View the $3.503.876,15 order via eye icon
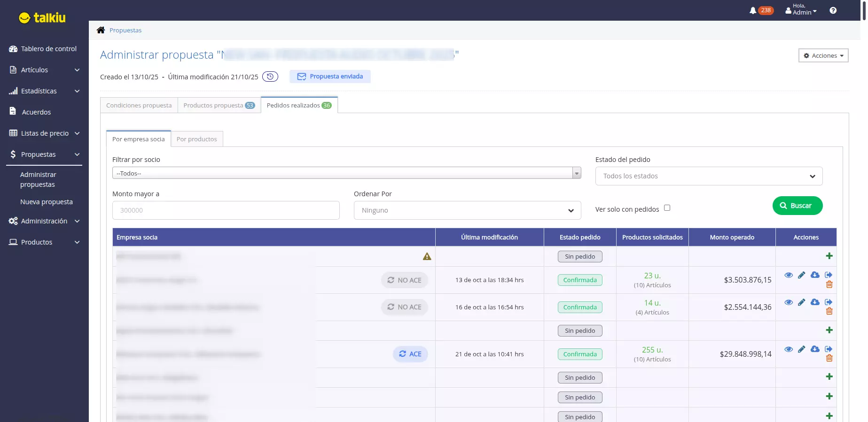Image resolution: width=868 pixels, height=422 pixels. (789, 275)
